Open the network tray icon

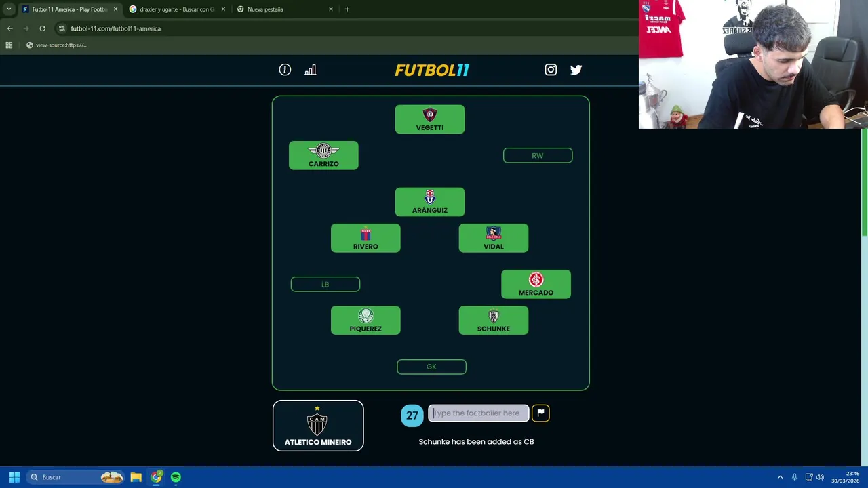click(808, 477)
